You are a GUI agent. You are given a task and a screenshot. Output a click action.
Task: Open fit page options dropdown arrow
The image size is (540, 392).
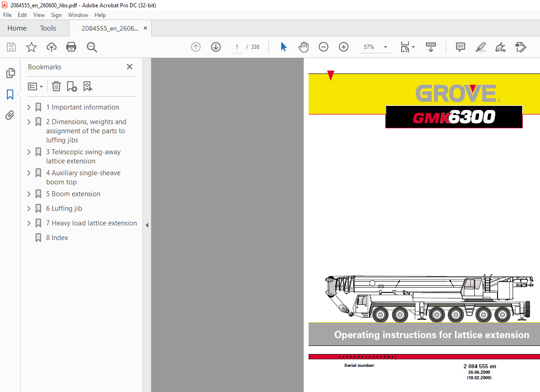tap(413, 47)
